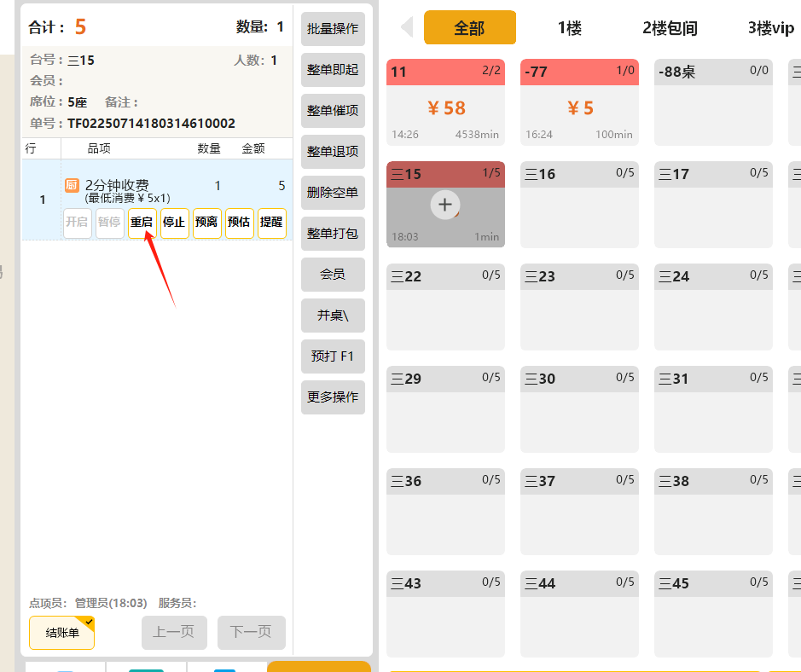The image size is (801, 672).
Task: Select empty table 三23
Action: point(579,307)
